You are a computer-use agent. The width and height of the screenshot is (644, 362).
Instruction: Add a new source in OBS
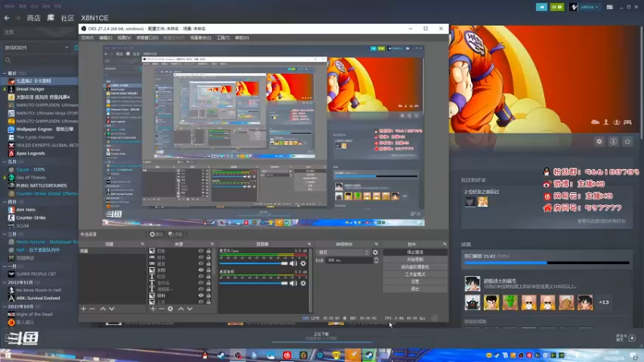point(153,309)
